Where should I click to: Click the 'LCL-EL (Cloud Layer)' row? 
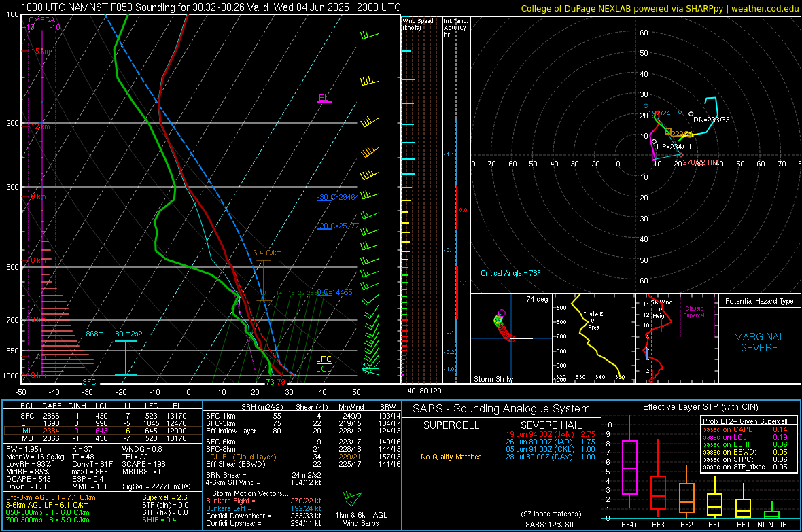303,457
